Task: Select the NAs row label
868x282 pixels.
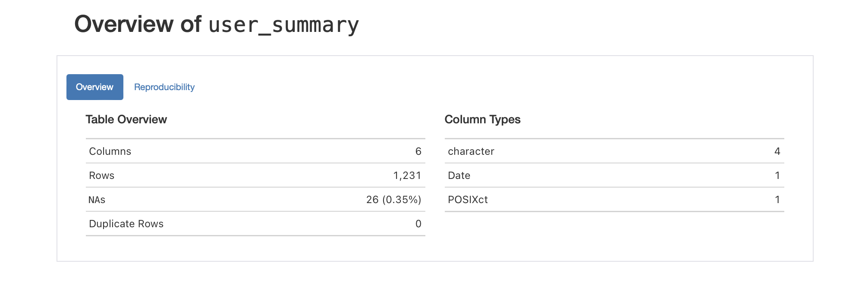Action: 97,200
